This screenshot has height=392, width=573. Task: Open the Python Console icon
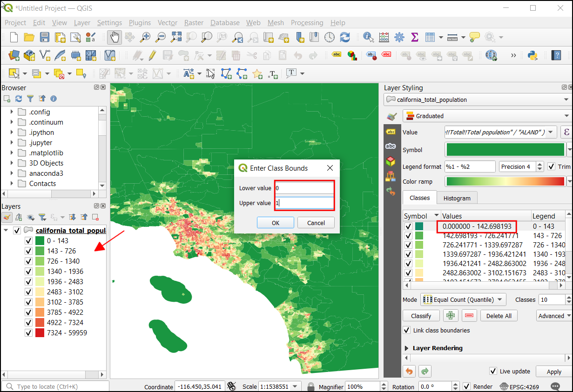pos(533,55)
